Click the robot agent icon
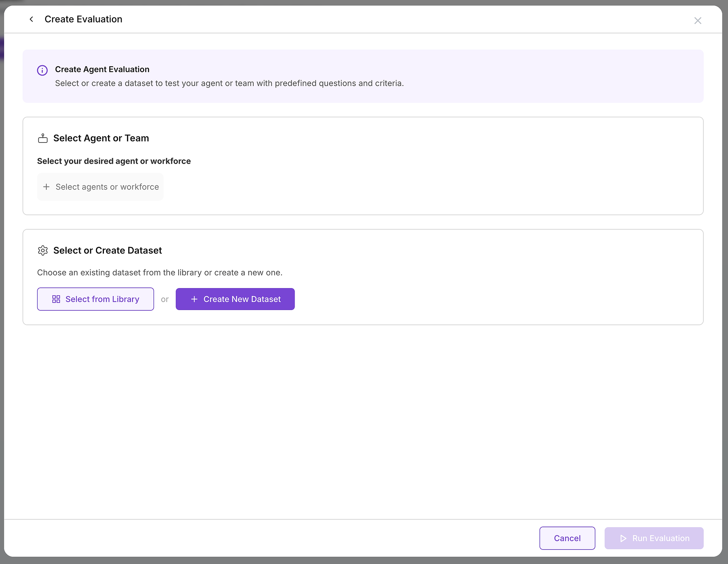Viewport: 728px width, 564px height. point(43,138)
